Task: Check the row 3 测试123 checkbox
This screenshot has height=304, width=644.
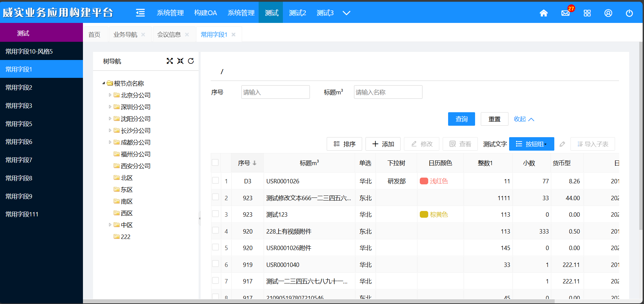Action: tap(215, 214)
